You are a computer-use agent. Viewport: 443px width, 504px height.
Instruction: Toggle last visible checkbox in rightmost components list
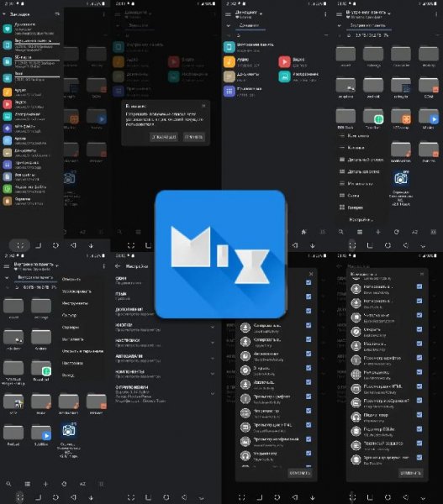(419, 458)
